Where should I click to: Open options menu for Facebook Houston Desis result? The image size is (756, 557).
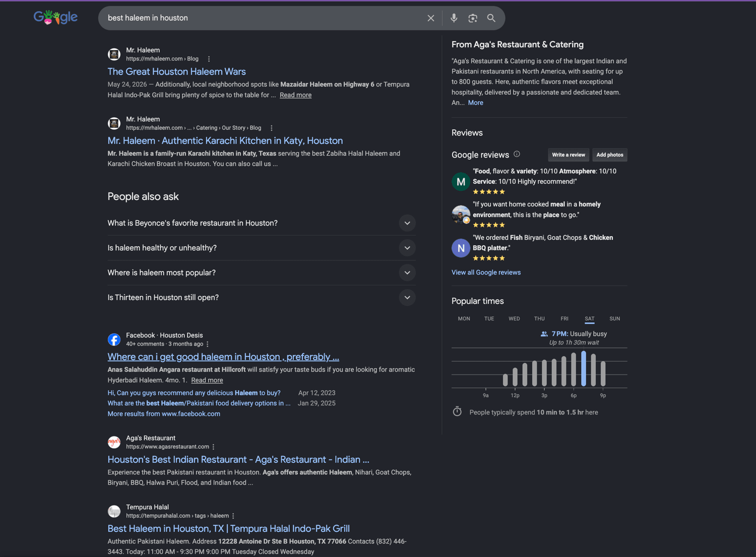pyautogui.click(x=208, y=344)
